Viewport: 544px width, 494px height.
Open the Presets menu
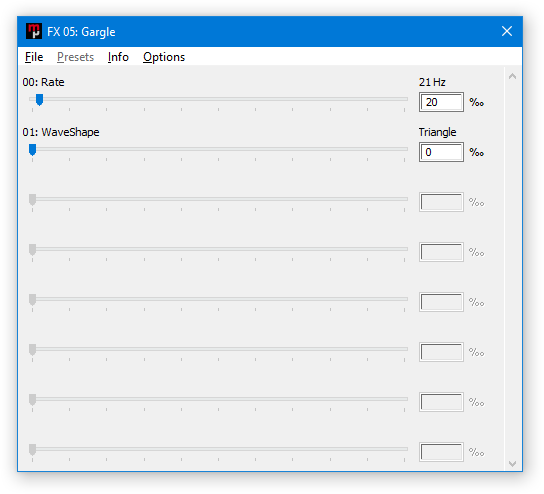tap(75, 57)
